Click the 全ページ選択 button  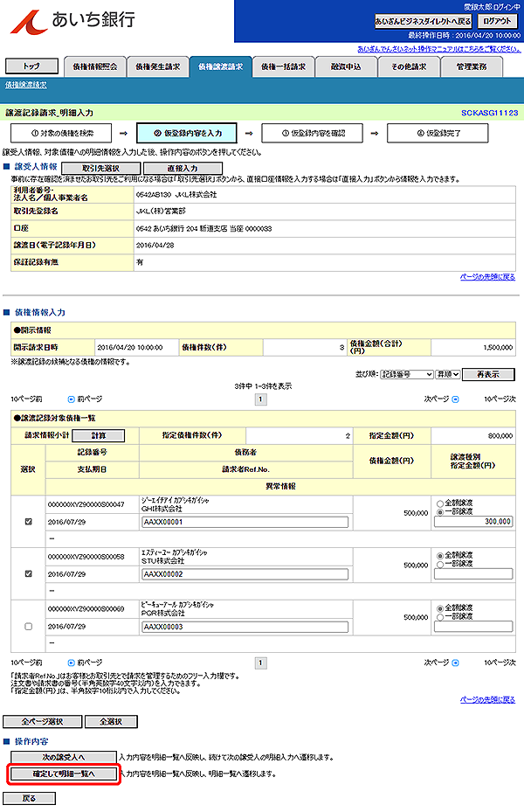43,721
